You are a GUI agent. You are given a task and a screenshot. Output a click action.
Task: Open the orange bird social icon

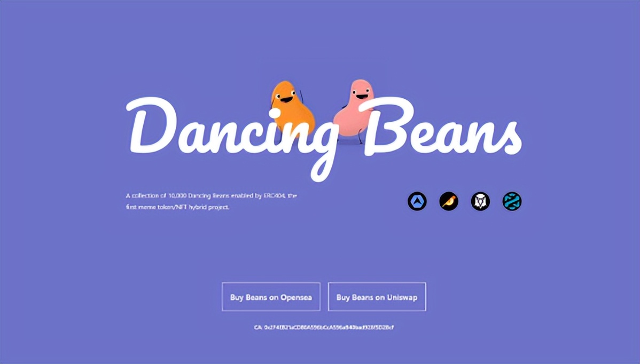pyautogui.click(x=449, y=201)
